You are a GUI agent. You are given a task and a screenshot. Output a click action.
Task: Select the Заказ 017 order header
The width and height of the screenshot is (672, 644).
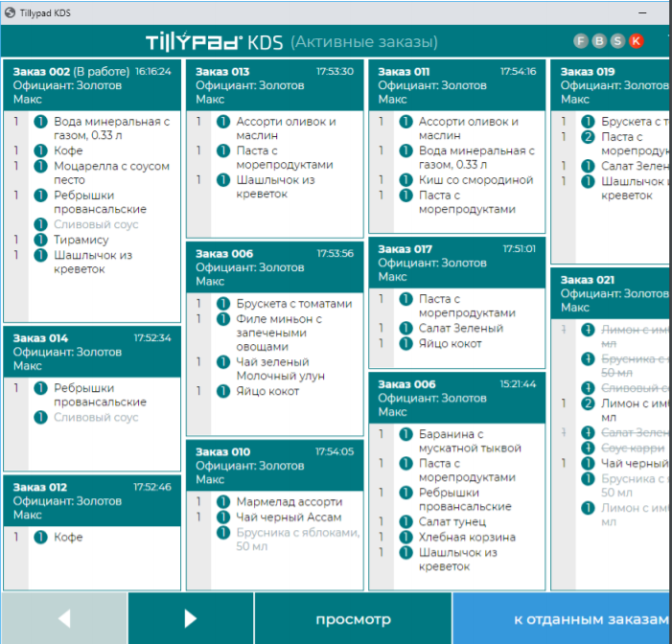tap(457, 263)
